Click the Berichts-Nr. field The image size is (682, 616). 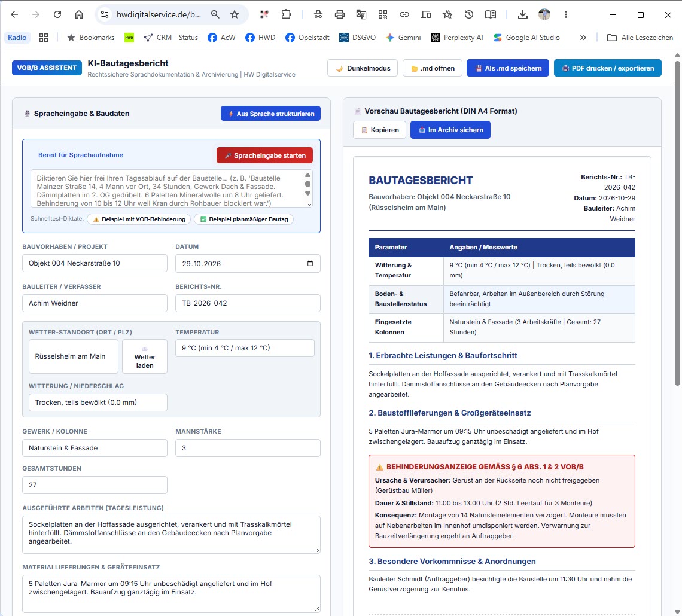coord(248,303)
